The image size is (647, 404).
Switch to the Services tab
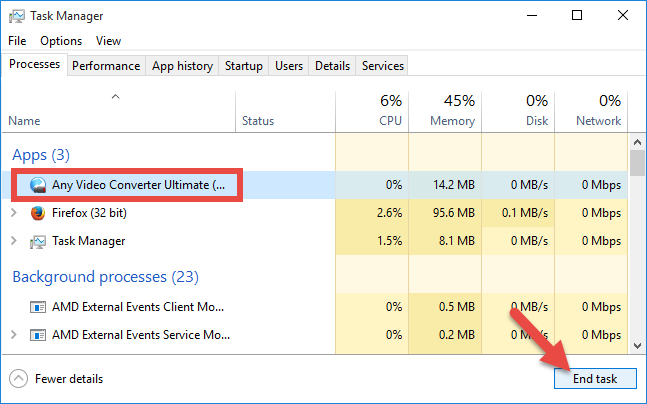pyautogui.click(x=383, y=66)
